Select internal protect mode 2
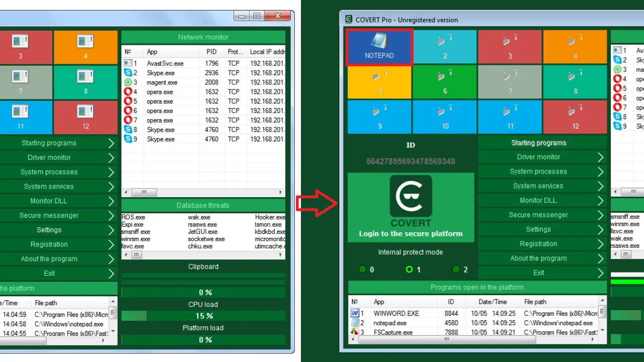The height and width of the screenshot is (362, 644). pyautogui.click(x=456, y=269)
